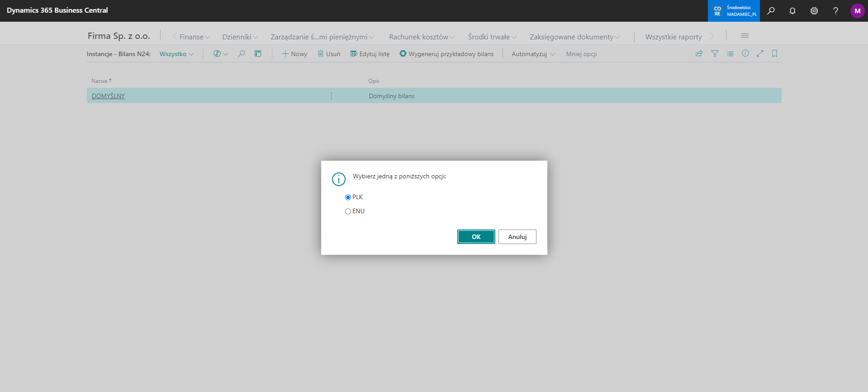Click Firma Sp. z o.o. company name

119,36
